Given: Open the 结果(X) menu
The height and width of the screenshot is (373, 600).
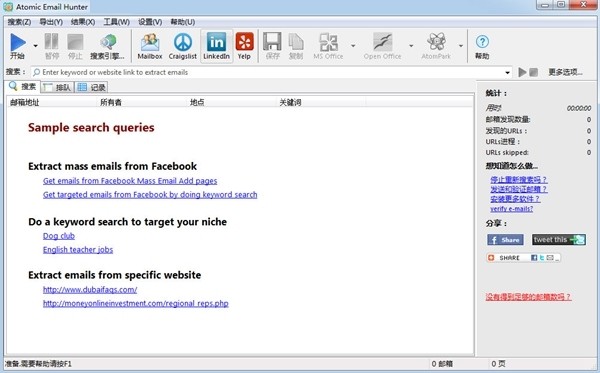Looking at the screenshot, I should [x=83, y=22].
